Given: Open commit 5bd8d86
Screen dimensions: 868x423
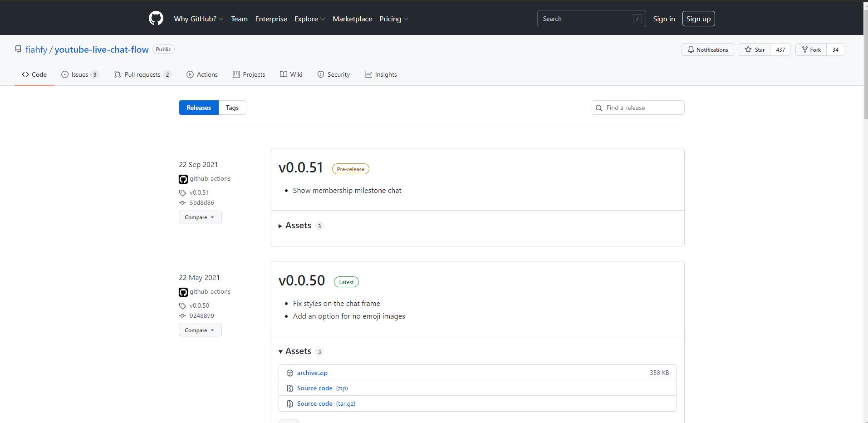Looking at the screenshot, I should 202,202.
